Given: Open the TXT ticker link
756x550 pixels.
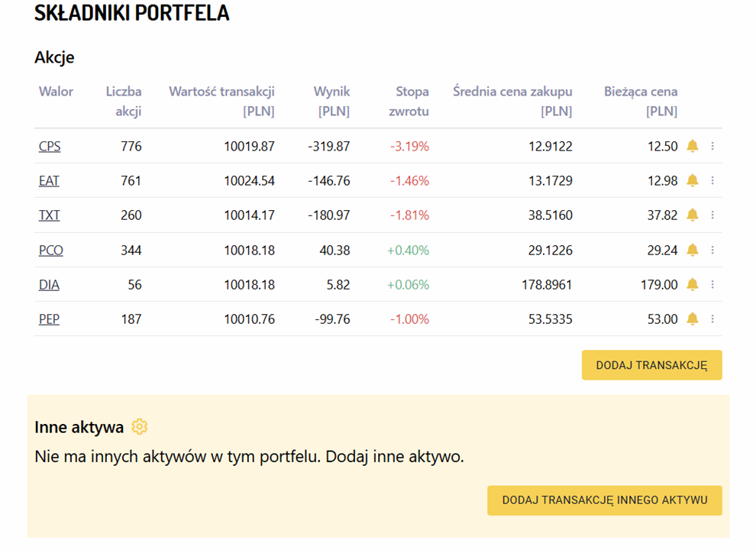Looking at the screenshot, I should coord(49,215).
